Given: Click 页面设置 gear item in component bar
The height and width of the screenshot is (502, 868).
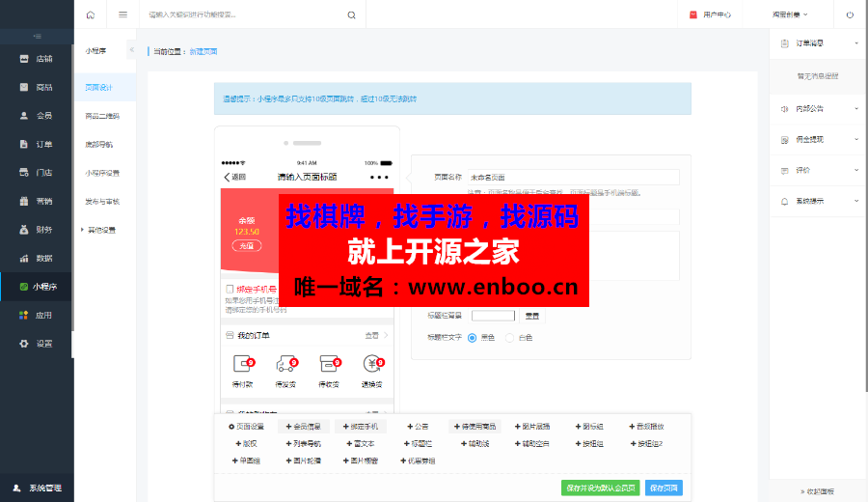Looking at the screenshot, I should tap(246, 427).
